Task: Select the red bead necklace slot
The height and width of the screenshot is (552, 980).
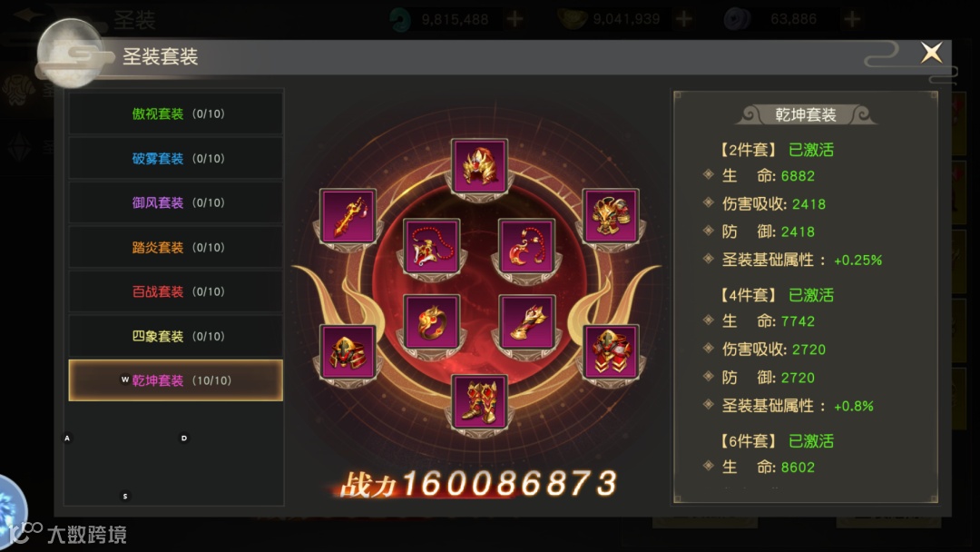Action: 432,246
